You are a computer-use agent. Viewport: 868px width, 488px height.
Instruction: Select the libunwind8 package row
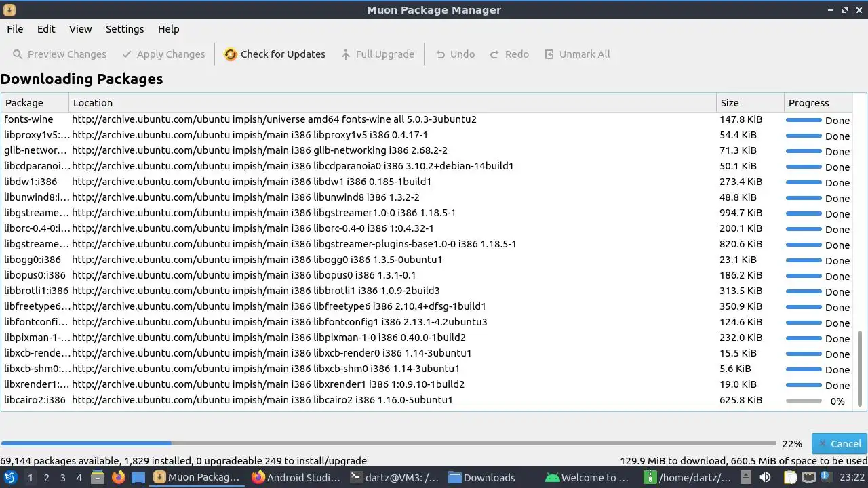(427, 197)
